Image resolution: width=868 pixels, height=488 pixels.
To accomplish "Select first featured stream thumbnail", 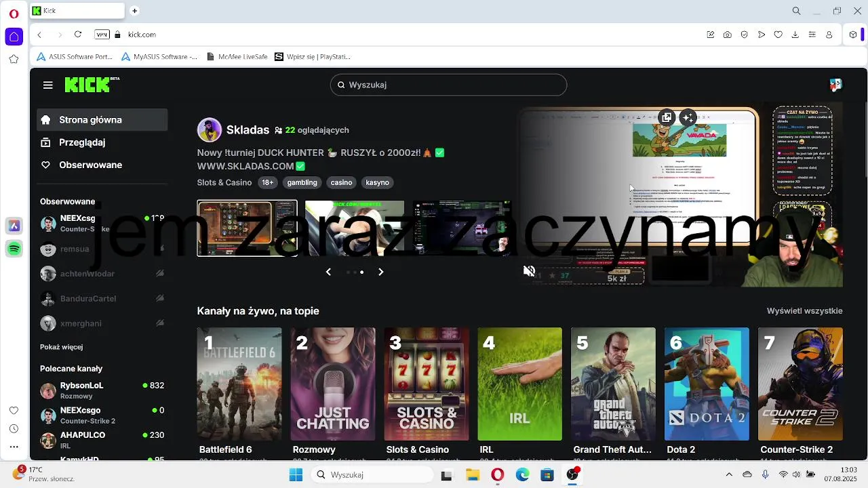I will click(x=247, y=228).
